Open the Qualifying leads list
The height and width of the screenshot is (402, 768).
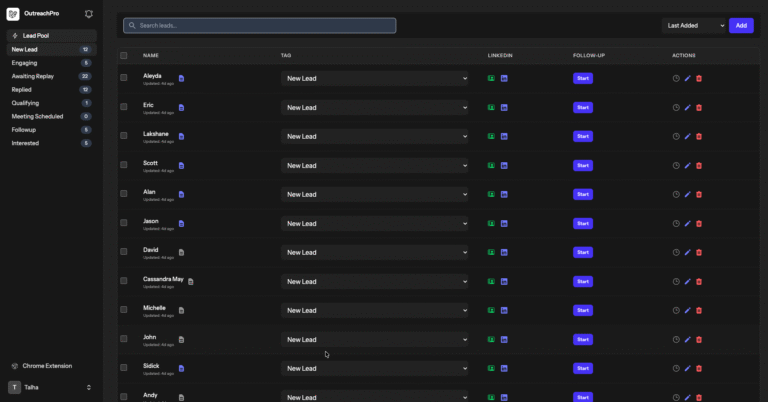coord(51,103)
